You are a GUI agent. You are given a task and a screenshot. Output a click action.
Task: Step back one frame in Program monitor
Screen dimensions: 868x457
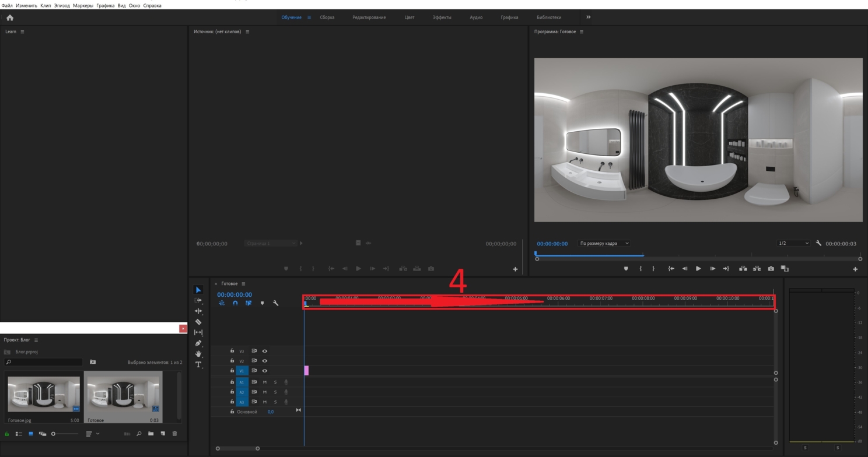pyautogui.click(x=685, y=269)
